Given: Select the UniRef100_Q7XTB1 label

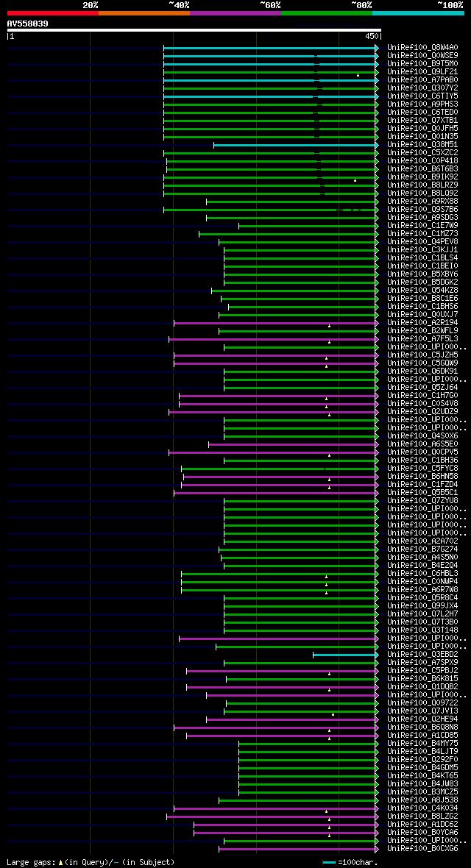Looking at the screenshot, I should (422, 121).
